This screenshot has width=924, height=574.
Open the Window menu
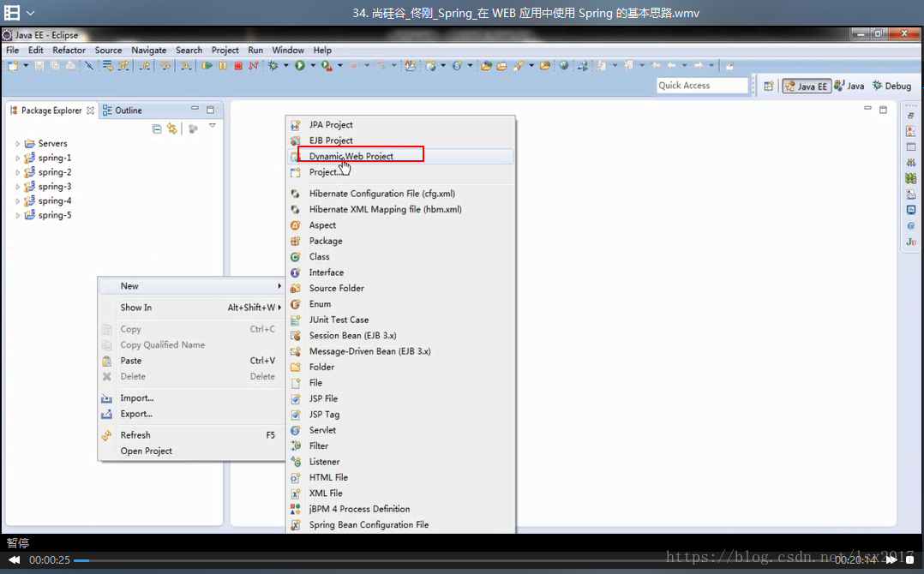(288, 50)
